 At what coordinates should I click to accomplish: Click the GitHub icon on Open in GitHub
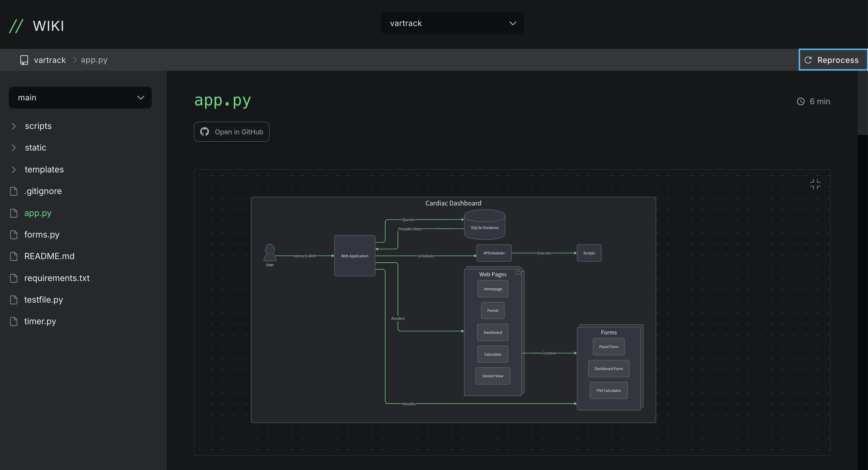[205, 131]
